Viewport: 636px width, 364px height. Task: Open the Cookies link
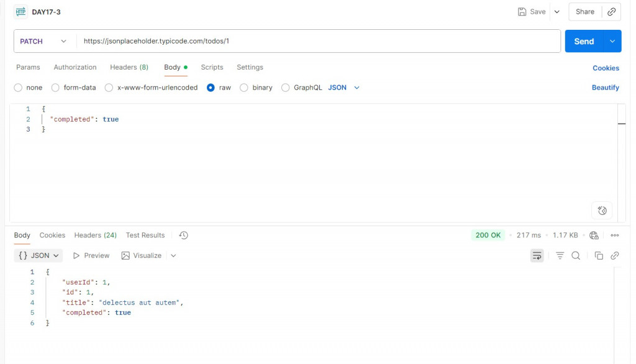pos(606,68)
